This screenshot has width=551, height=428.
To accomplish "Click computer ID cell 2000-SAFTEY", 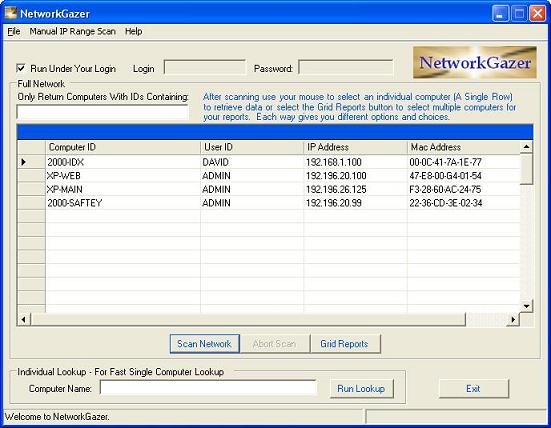I will 123,203.
